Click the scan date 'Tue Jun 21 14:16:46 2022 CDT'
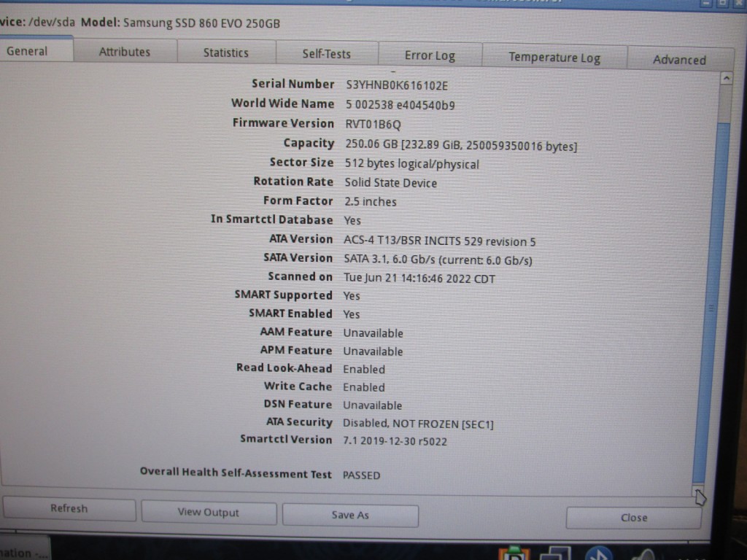The width and height of the screenshot is (747, 560). click(419, 278)
